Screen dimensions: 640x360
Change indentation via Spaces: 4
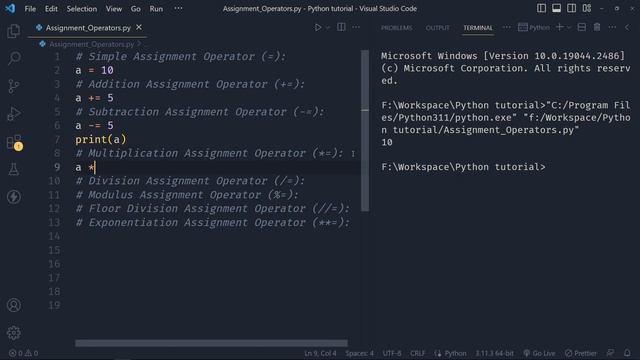pos(359,353)
